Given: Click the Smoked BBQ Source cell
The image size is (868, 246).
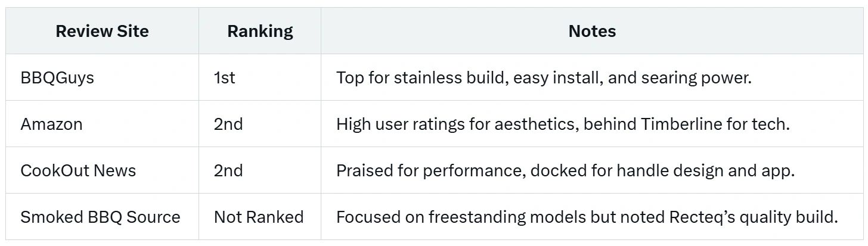Looking at the screenshot, I should coord(100,217).
